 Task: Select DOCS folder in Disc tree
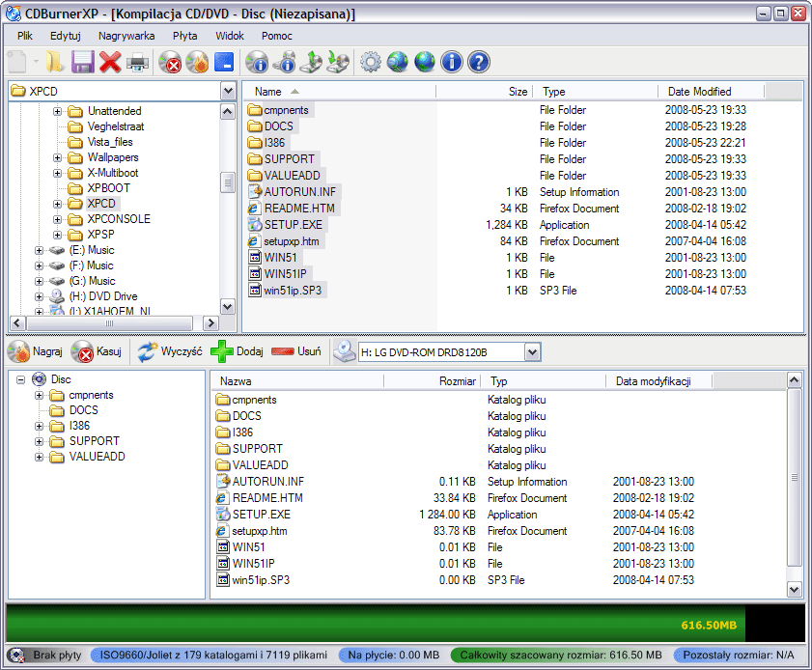point(83,410)
